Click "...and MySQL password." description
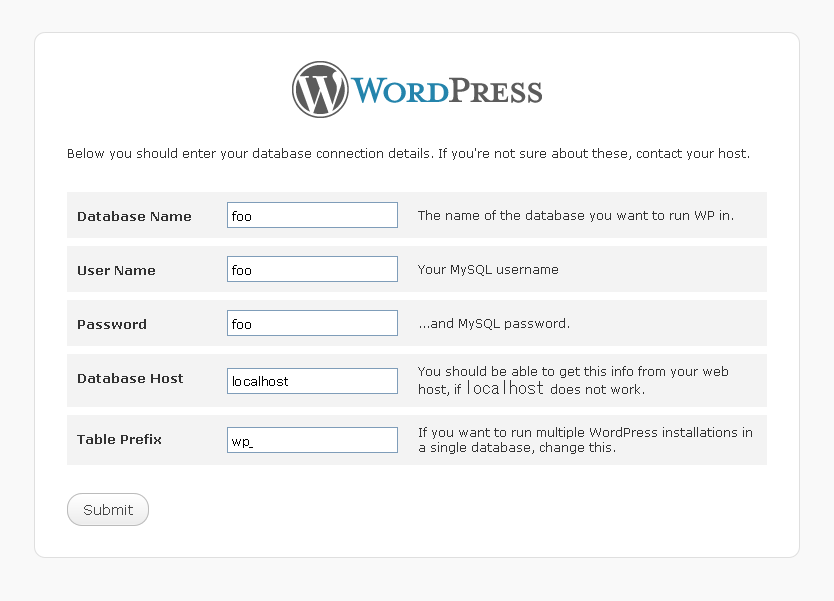Image resolution: width=834 pixels, height=601 pixels. pos(494,323)
